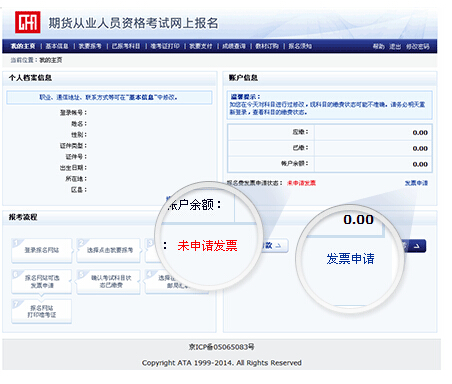Screen dimensions: 452x384
Task: Click the 温馨提示 notice box
Action: click(329, 105)
